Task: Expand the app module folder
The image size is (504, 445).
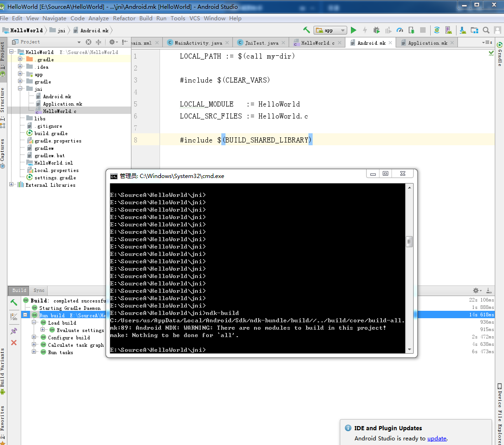Action: pyautogui.click(x=20, y=74)
